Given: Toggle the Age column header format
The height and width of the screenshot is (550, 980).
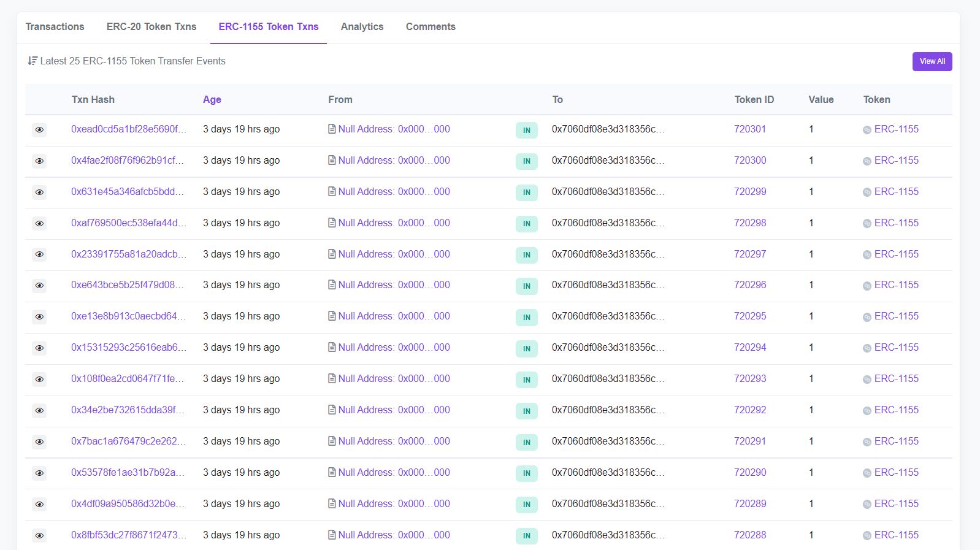Looking at the screenshot, I should click(212, 99).
